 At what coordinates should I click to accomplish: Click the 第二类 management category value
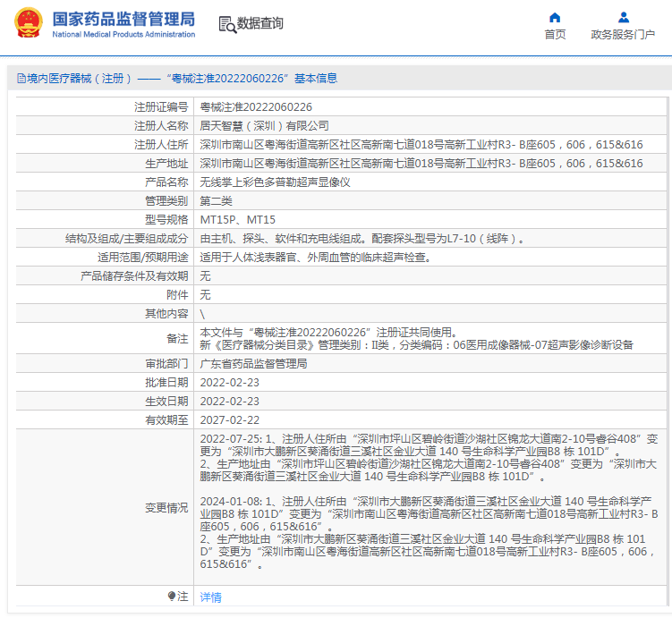(x=216, y=201)
